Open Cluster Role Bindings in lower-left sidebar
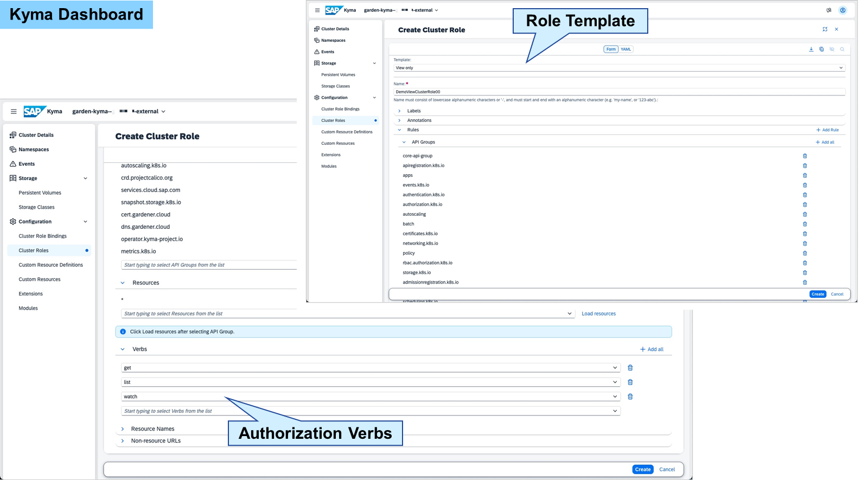Screen dimensions: 868x480 (x=43, y=236)
